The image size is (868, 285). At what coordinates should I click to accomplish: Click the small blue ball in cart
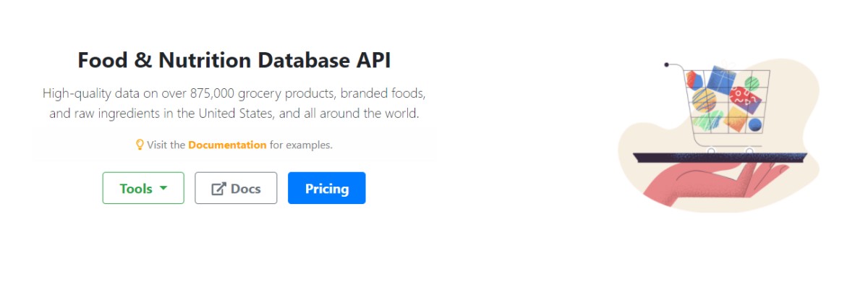point(755,124)
